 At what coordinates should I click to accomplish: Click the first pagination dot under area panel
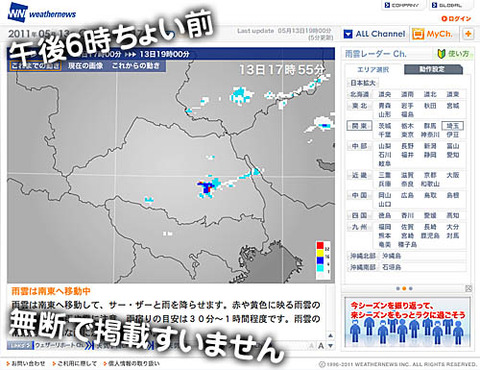[398, 288]
